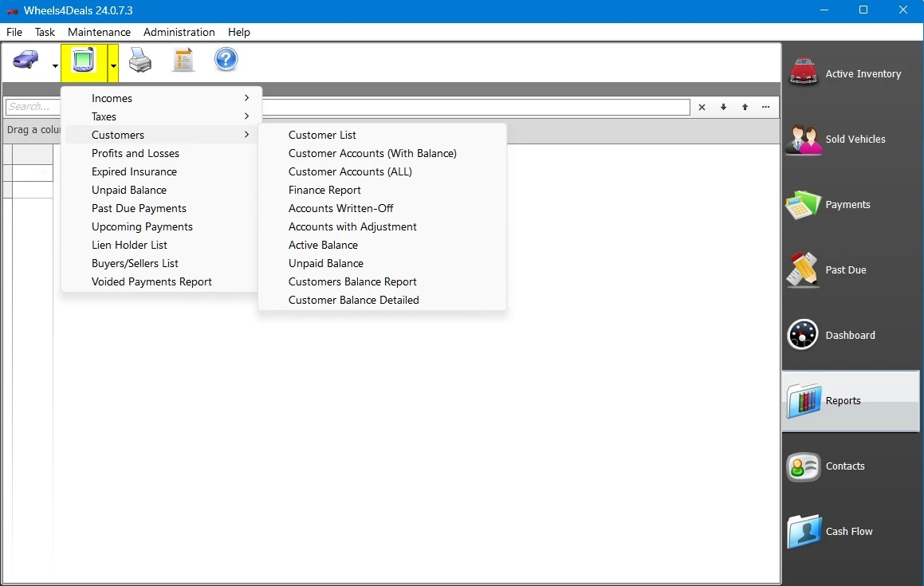Viewport: 924px width, 586px height.
Task: Click the blue car toolbar icon
Action: tap(26, 61)
